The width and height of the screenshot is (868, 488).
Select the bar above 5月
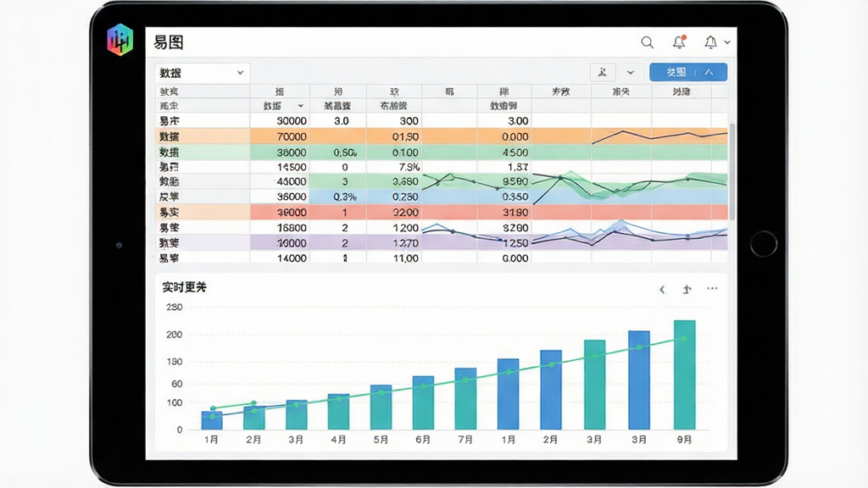381,408
